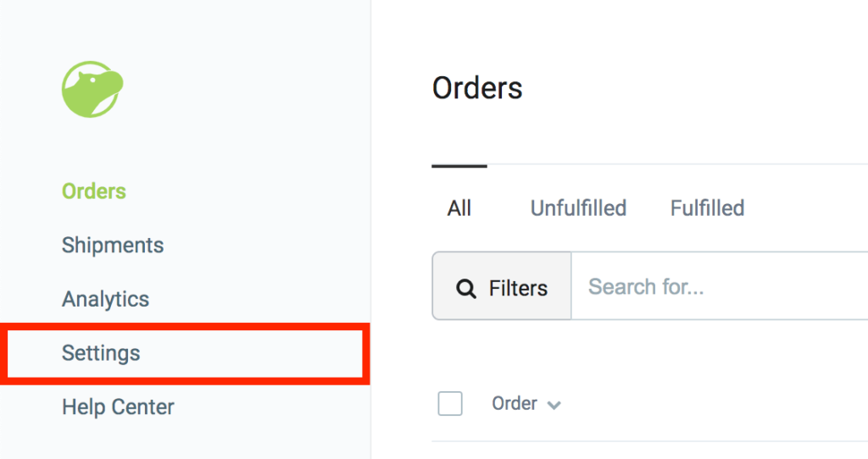This screenshot has height=459, width=868.
Task: Show the Fulfilled orders tab
Action: pos(707,208)
